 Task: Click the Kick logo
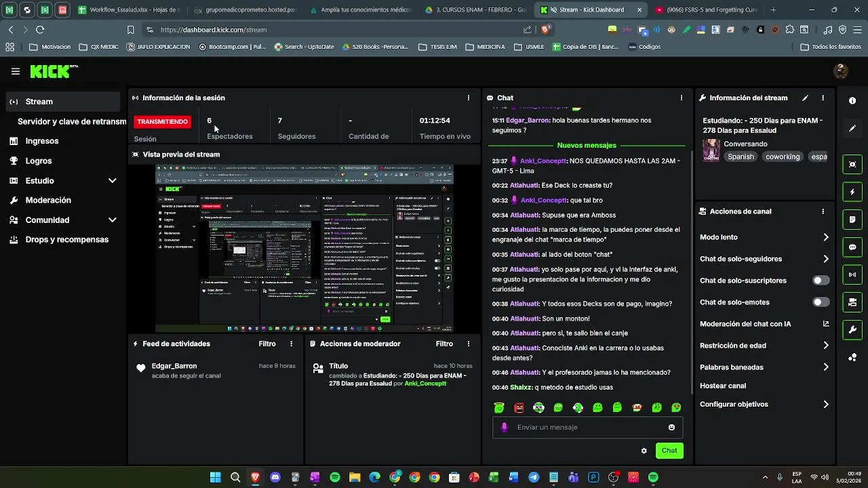tap(54, 71)
